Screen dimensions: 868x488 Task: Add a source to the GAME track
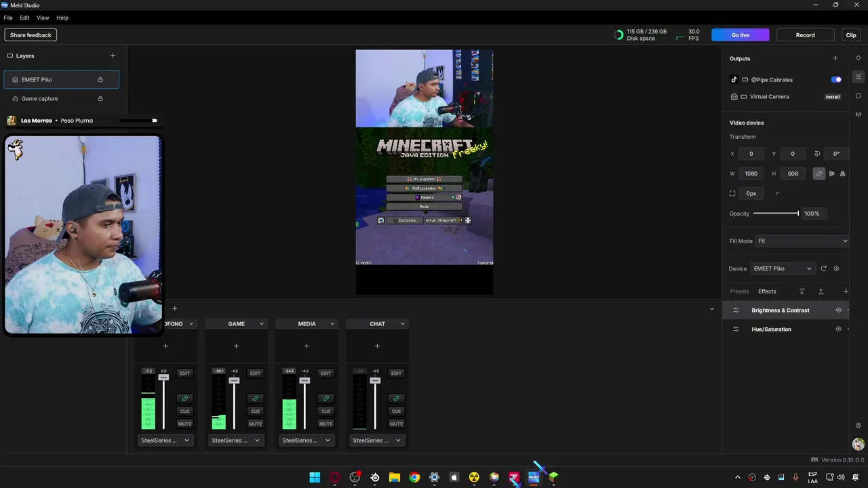coord(236,346)
